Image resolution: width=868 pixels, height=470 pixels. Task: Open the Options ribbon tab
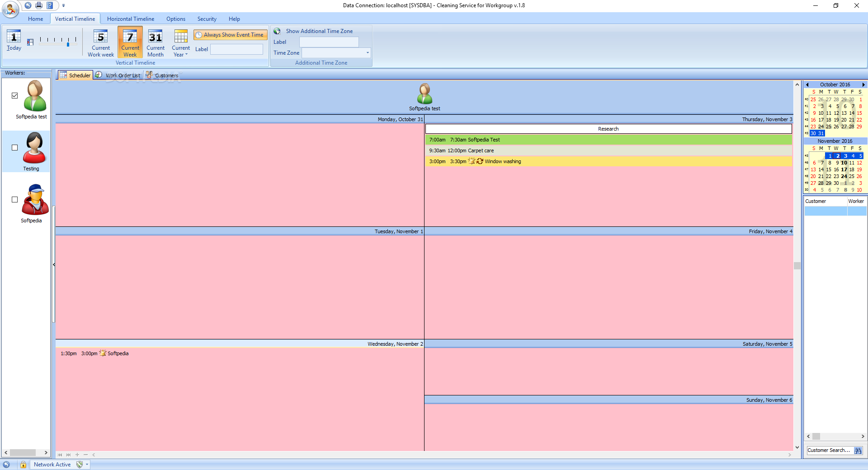(x=176, y=19)
